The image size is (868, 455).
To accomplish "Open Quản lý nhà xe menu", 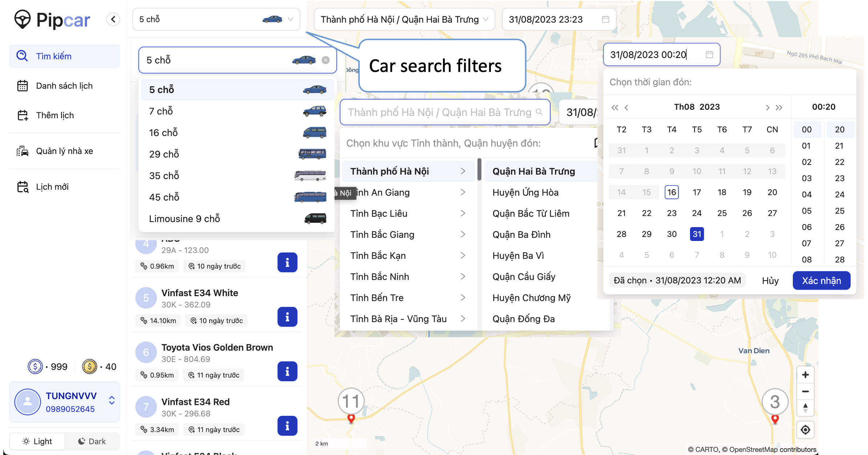I will 64,151.
